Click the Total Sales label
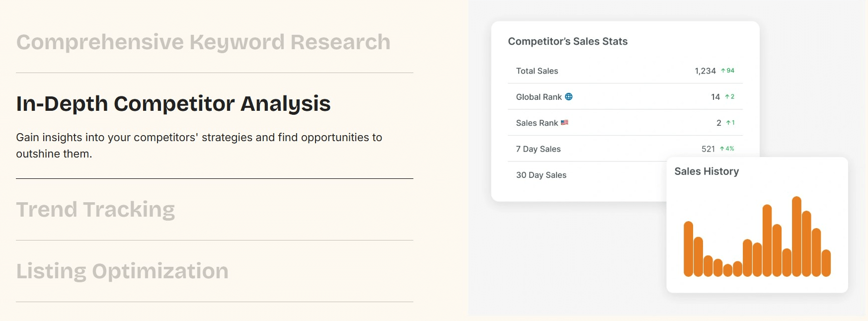This screenshot has height=321, width=868. 537,71
